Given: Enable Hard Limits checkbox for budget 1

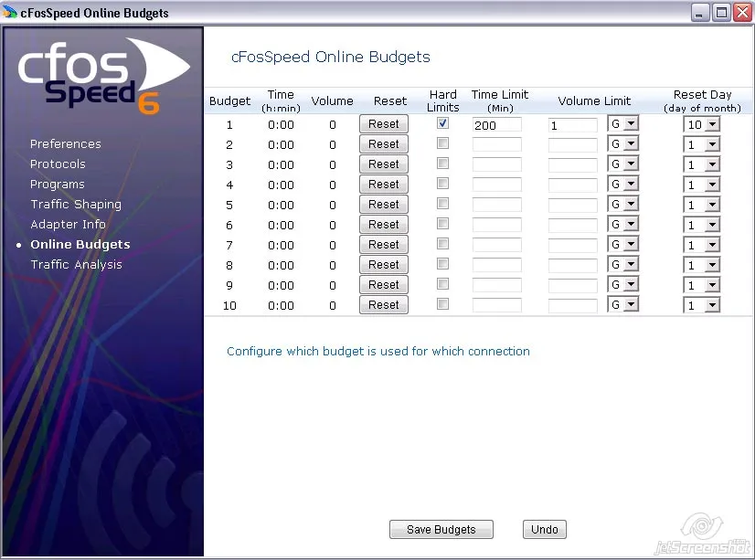Looking at the screenshot, I should click(442, 123).
